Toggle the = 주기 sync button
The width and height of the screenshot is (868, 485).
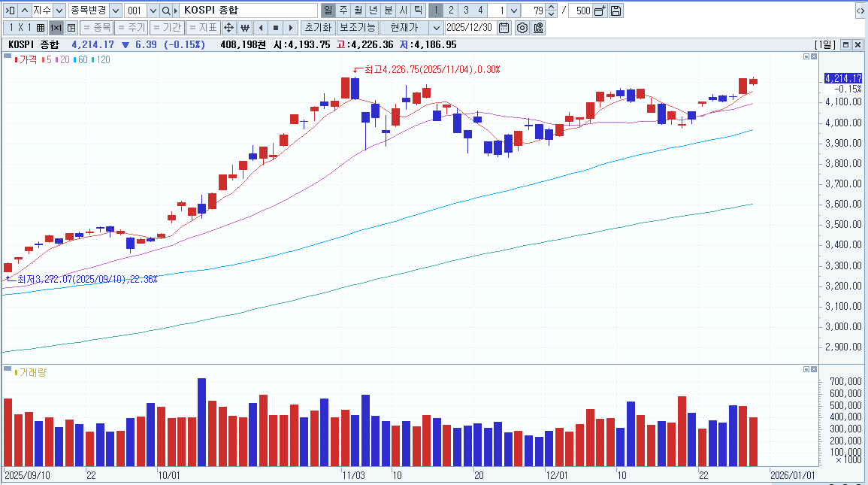[x=132, y=28]
